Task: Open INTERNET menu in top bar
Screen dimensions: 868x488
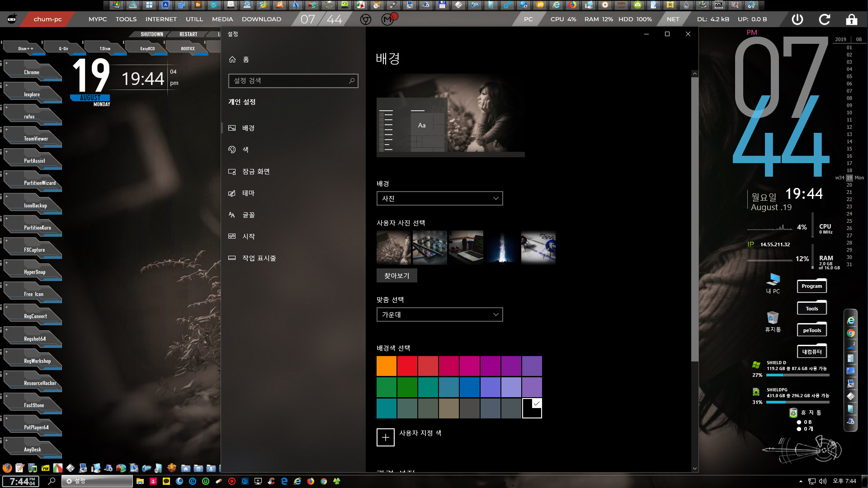Action: pyautogui.click(x=161, y=19)
